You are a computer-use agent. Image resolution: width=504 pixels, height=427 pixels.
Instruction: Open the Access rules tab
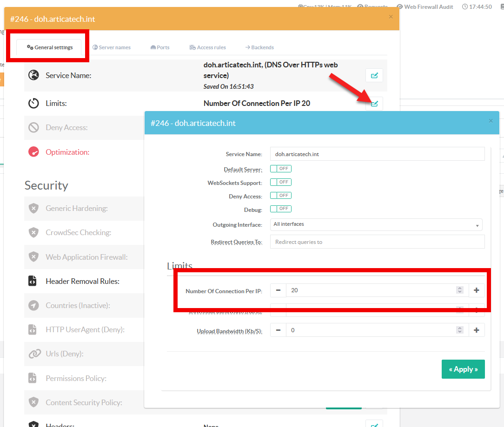[x=207, y=47]
